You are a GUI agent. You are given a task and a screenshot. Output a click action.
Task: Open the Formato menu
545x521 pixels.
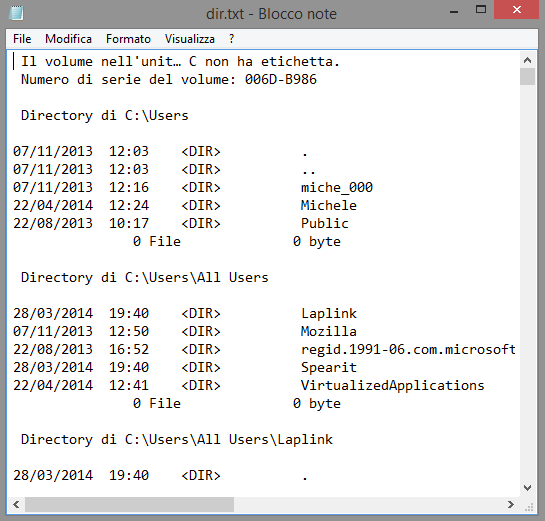128,39
